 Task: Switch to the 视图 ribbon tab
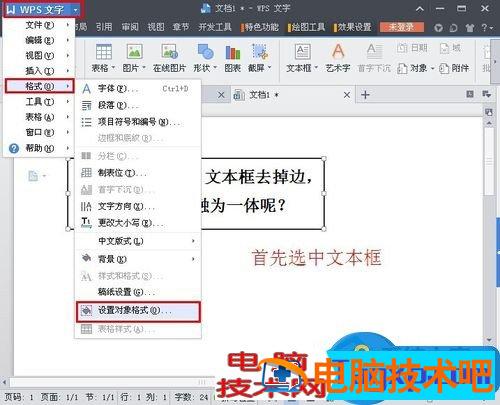pos(156,27)
